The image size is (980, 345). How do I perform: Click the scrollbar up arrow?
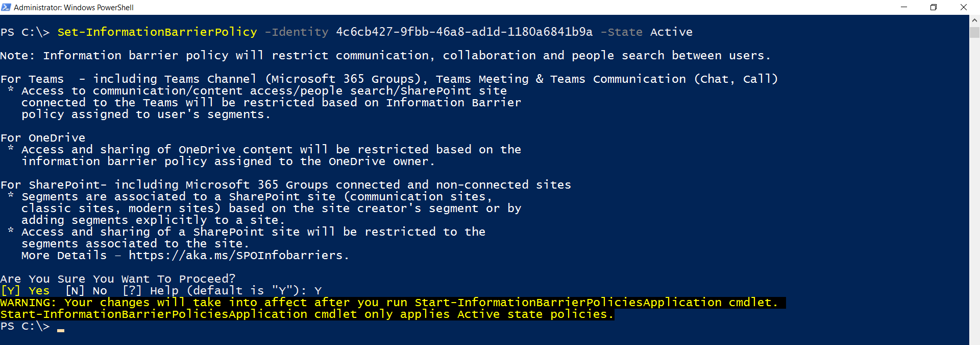(974, 20)
